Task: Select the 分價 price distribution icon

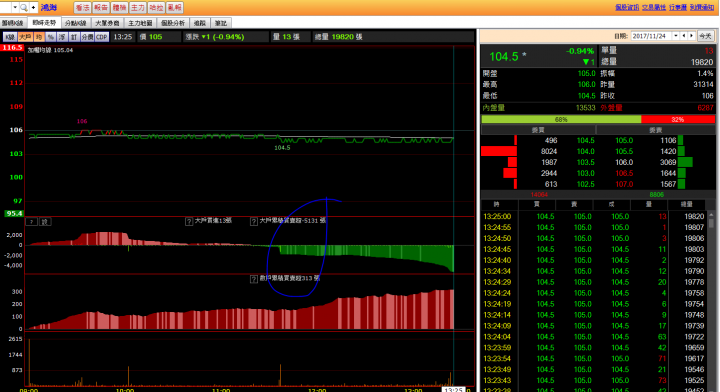Action: coord(87,37)
